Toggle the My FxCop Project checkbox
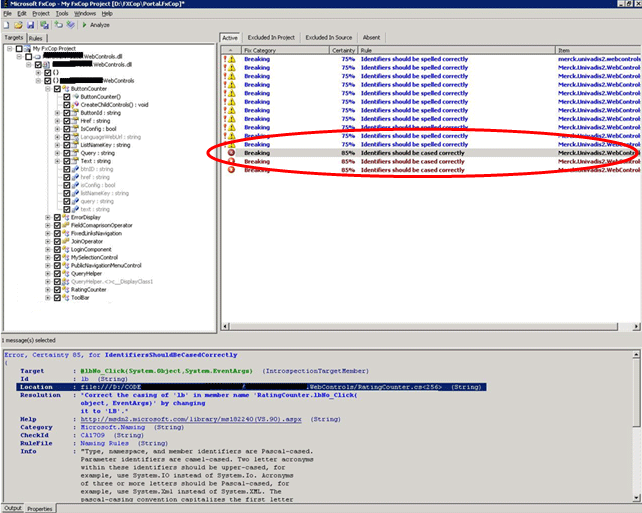The height and width of the screenshot is (513, 642). tap(19, 48)
